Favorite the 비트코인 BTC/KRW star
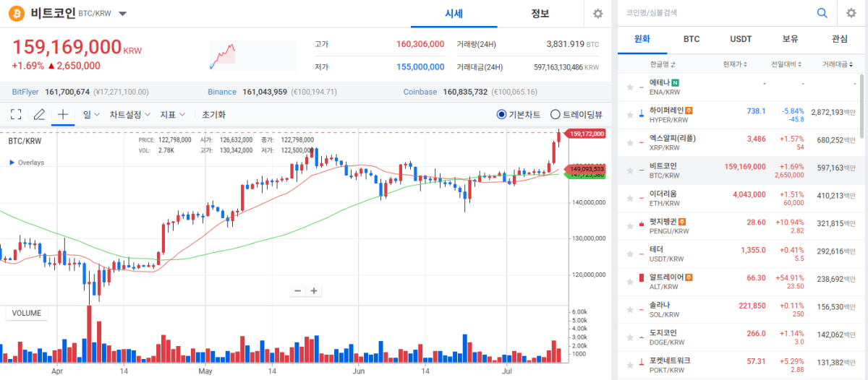The width and height of the screenshot is (868, 380). coord(630,170)
